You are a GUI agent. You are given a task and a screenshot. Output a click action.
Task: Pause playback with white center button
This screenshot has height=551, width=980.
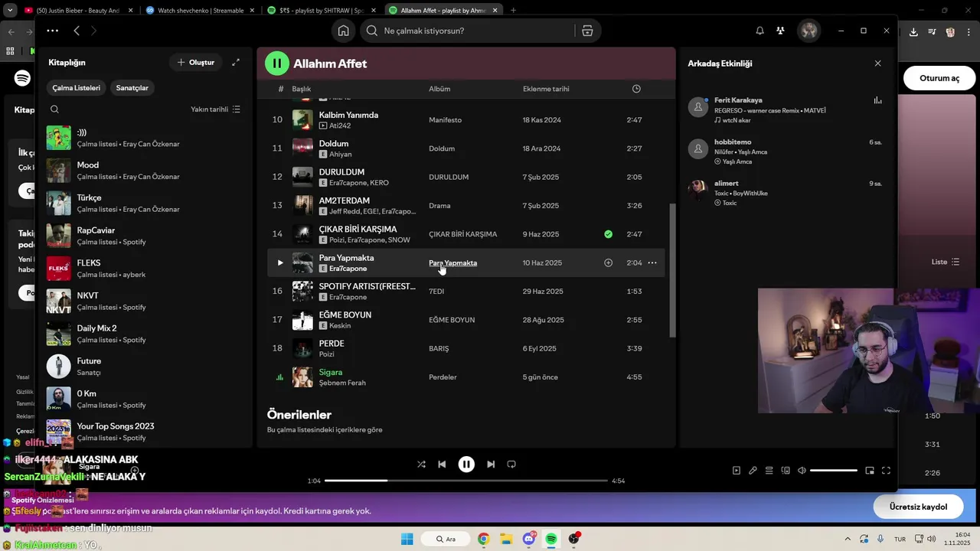pyautogui.click(x=466, y=465)
